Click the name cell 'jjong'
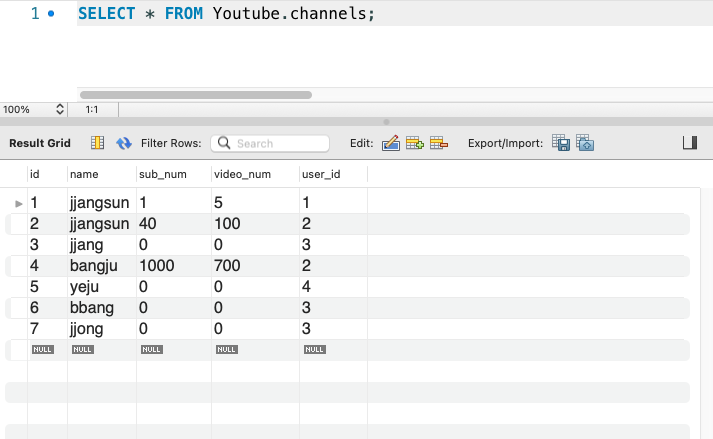The image size is (713, 439). point(86,328)
